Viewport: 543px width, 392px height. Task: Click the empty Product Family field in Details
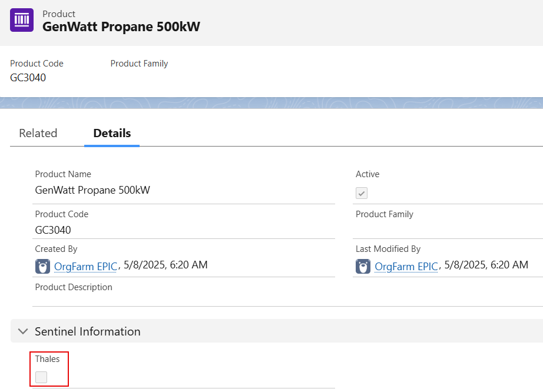[448, 230]
